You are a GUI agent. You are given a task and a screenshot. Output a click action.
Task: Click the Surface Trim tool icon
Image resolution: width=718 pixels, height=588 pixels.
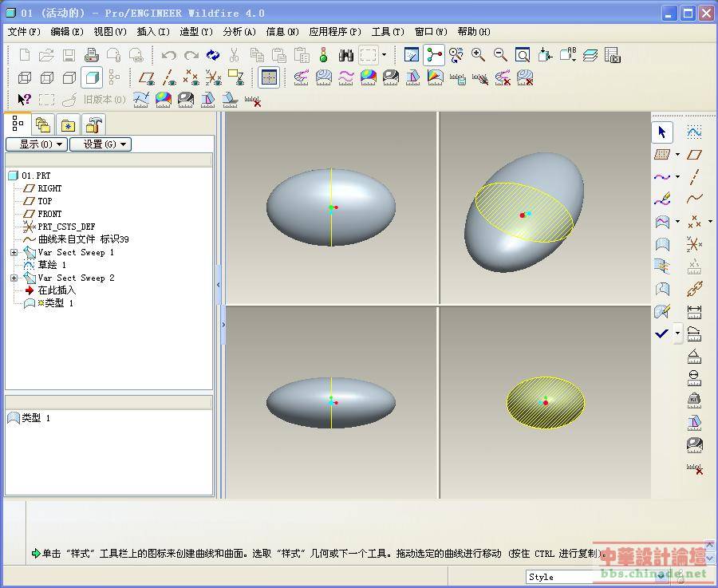tap(661, 289)
